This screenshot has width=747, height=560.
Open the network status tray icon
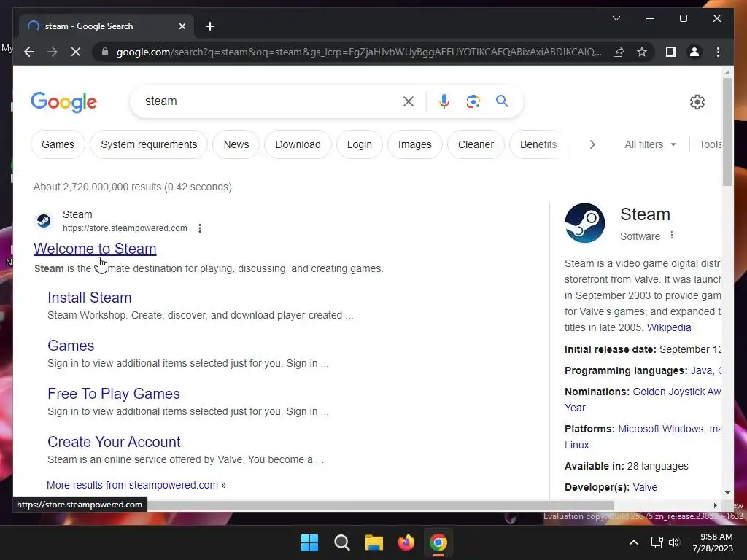tap(657, 542)
